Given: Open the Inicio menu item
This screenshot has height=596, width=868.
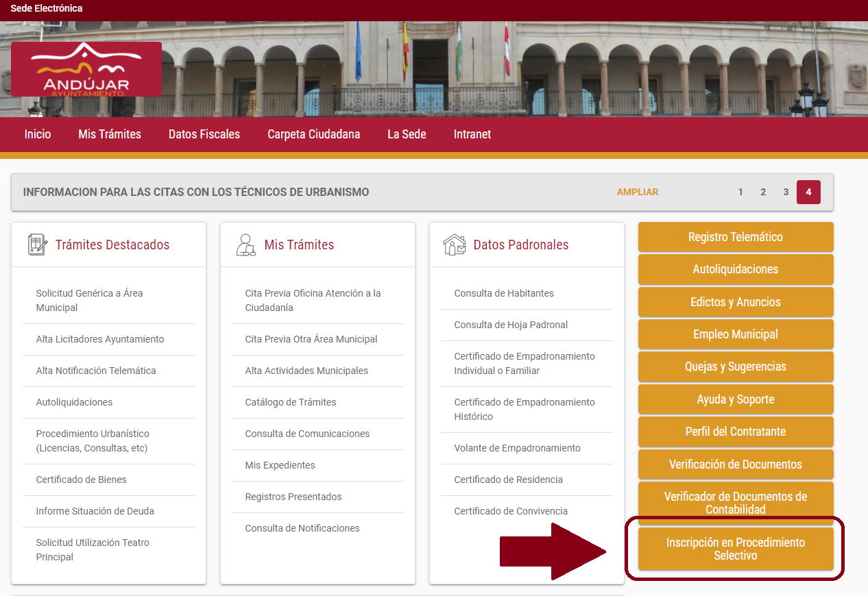Looking at the screenshot, I should (x=38, y=134).
